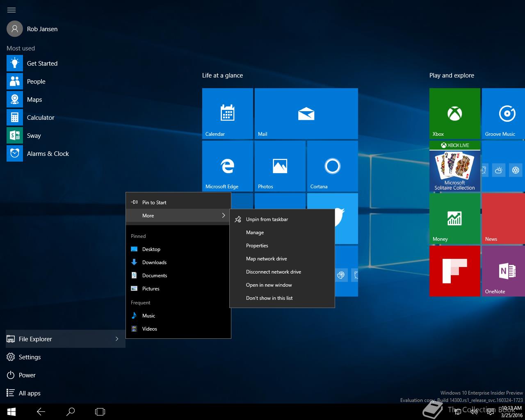Open the red Flipboard tile
The image size is (525, 420).
click(455, 271)
